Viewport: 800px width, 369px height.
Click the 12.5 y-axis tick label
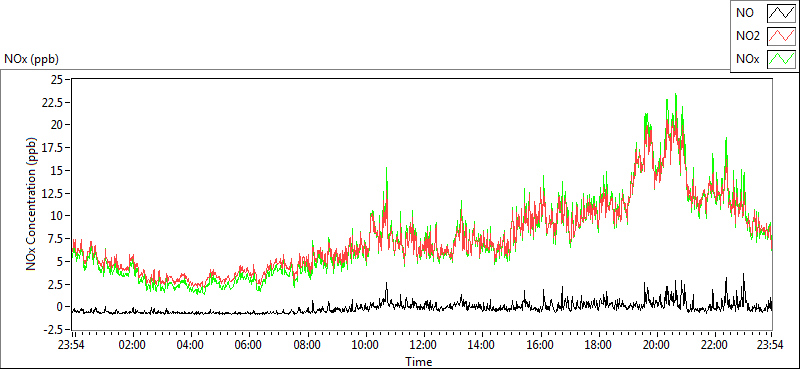53,193
